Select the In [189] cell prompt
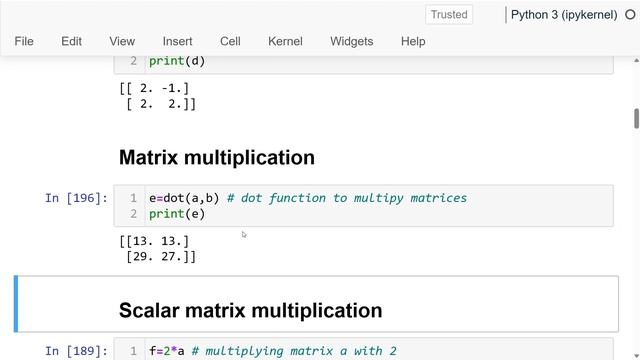The image size is (640, 360). click(x=76, y=351)
